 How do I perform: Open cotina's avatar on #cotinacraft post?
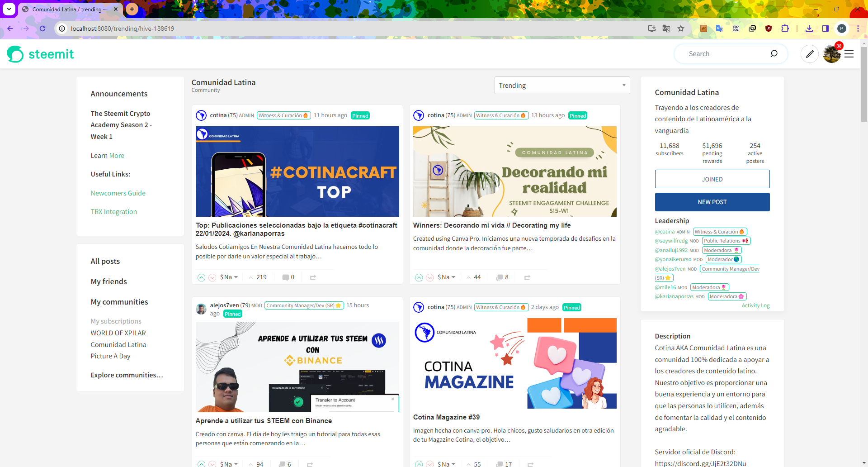coord(201,115)
